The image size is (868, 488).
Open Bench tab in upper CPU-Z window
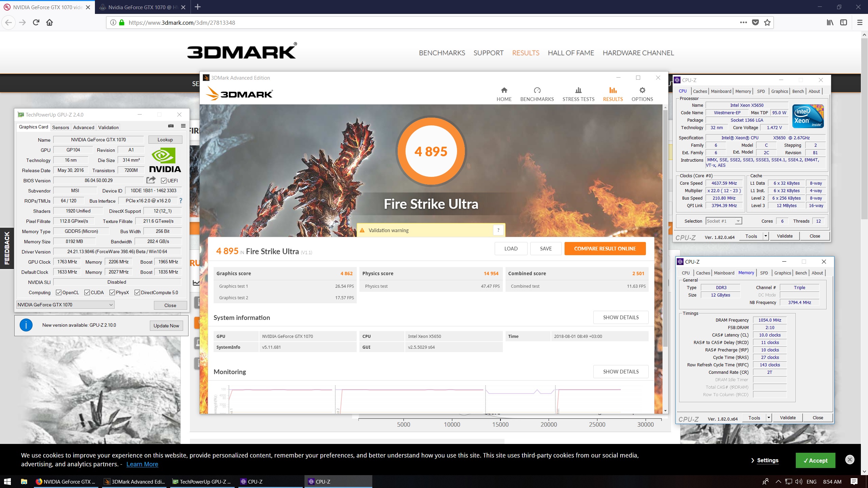click(x=798, y=91)
